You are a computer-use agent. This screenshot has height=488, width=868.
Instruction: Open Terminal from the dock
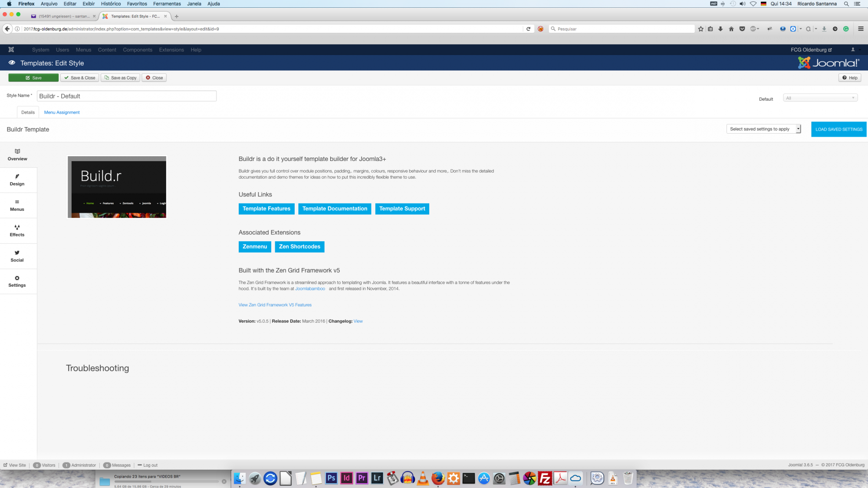[469, 478]
